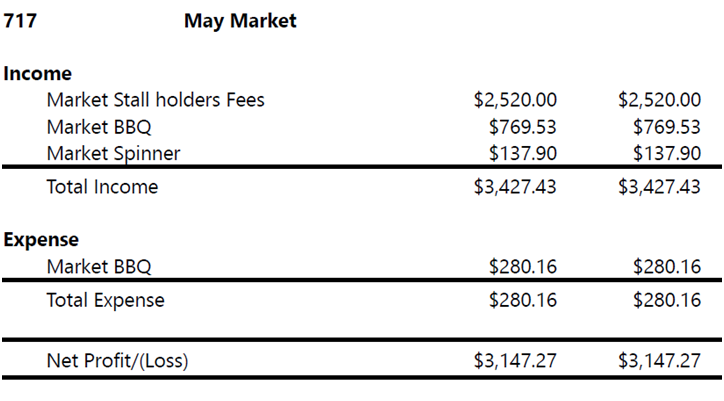Select first column $280.16 total expense
Viewport: 724px width, 401px height.
point(523,300)
